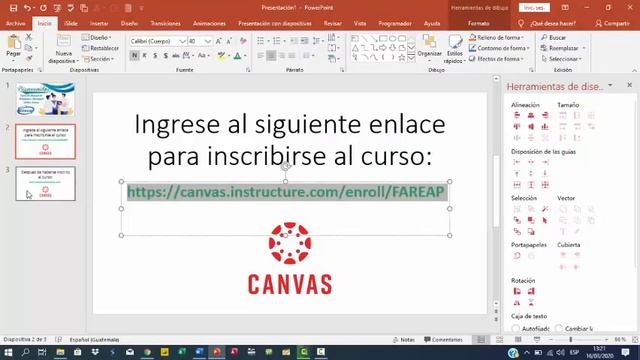640x360 pixels.
Task: Undo the last action
Action: (27, 8)
